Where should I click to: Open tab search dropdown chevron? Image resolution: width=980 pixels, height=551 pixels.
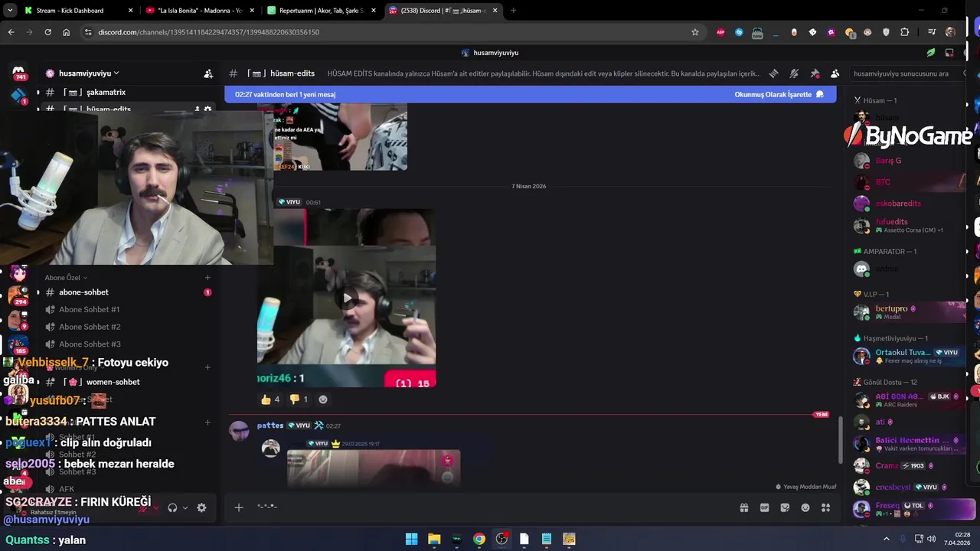pos(10,11)
